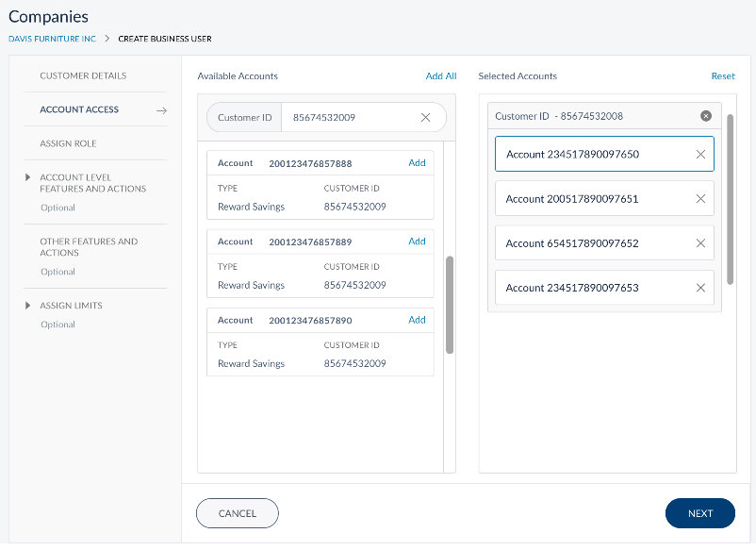Click the Available Accounts scrollbar

450,304
